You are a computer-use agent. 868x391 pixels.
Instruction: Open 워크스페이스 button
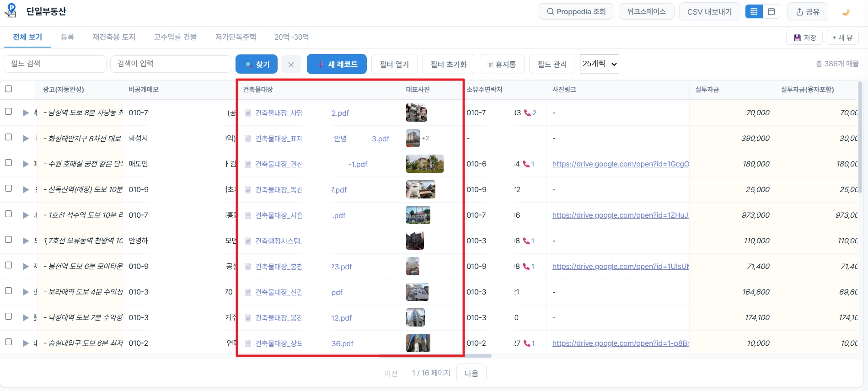coord(646,11)
